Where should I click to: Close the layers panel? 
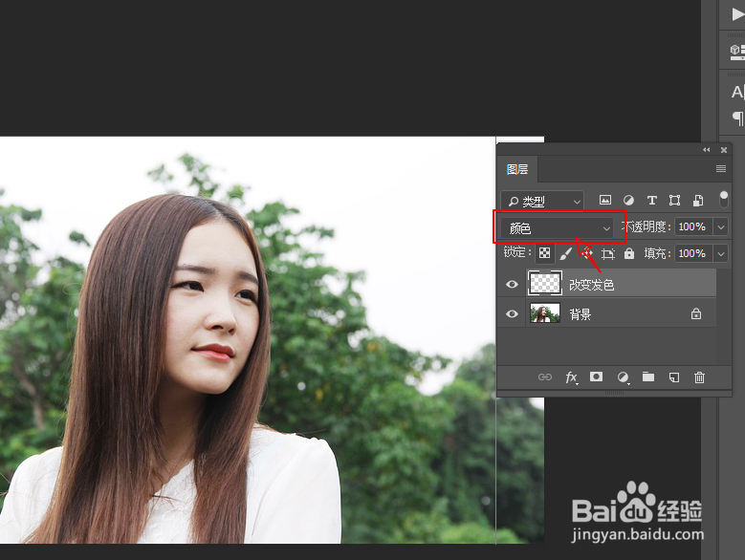pyautogui.click(x=724, y=150)
